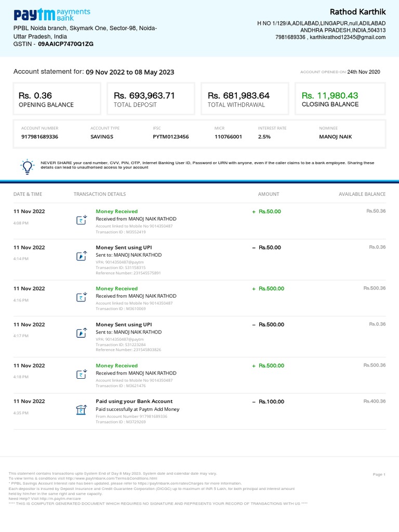Screen dimensions: 399x532
Task: Click the Transaction Details column header
Action: [x=100, y=194]
